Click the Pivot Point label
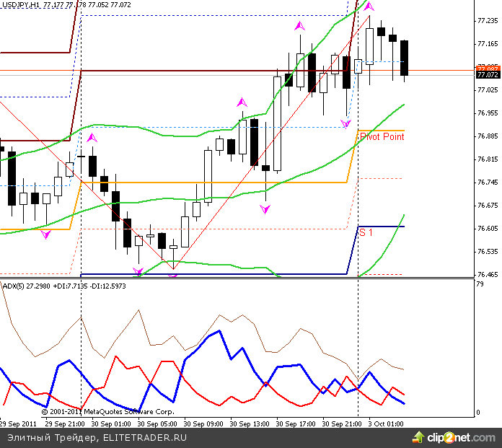The width and height of the screenshot is (502, 448). [382, 136]
